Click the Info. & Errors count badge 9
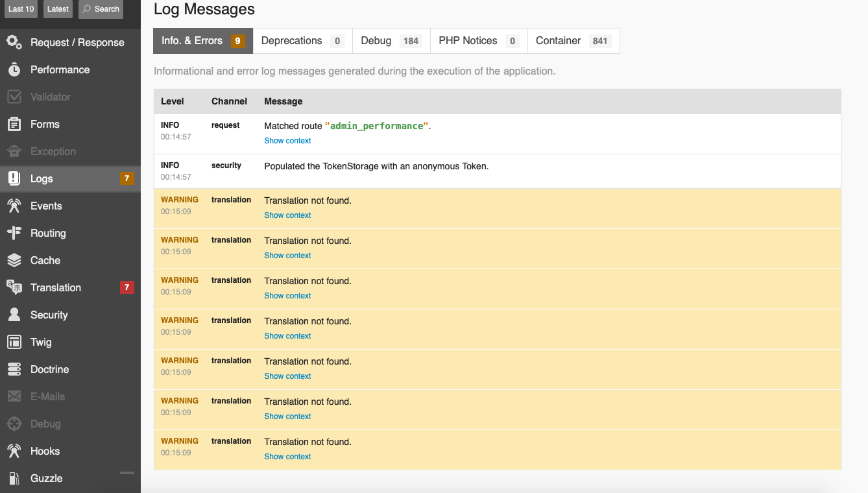The image size is (868, 493). tap(237, 41)
